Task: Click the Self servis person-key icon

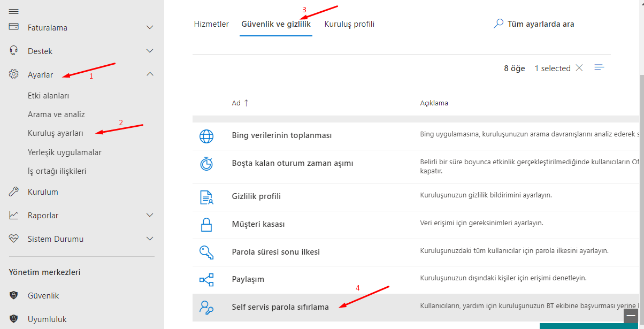Action: click(206, 307)
